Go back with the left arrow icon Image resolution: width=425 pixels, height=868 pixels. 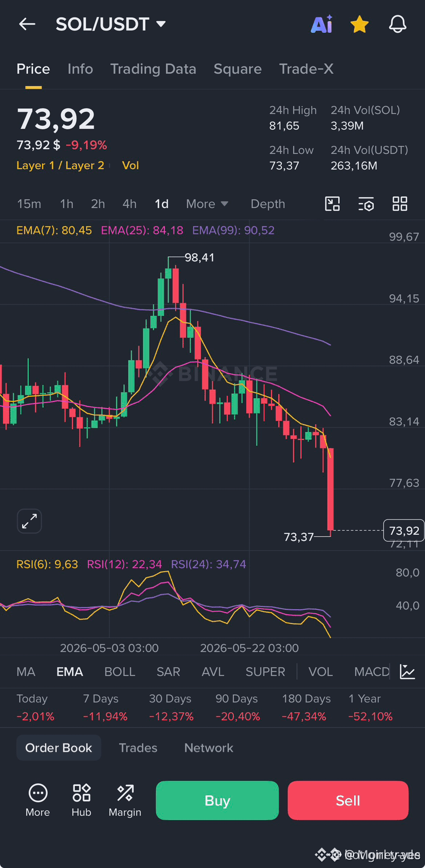(27, 24)
